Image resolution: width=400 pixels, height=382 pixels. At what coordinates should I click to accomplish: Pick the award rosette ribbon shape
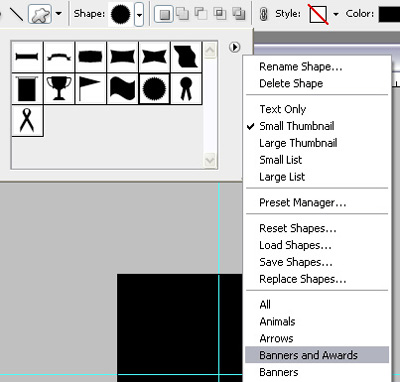186,89
